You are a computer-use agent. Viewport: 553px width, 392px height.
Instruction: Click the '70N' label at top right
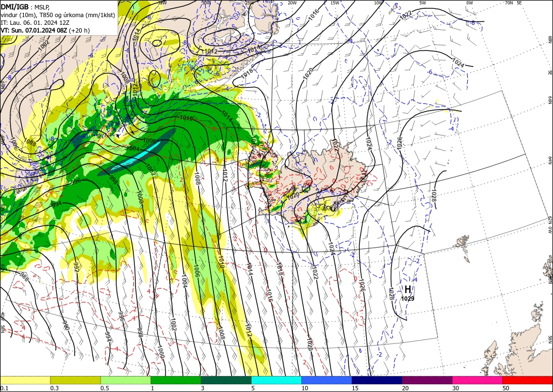coord(509,3)
